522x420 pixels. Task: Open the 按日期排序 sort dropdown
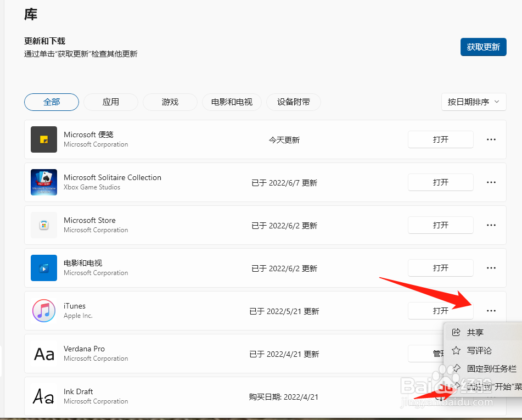tap(473, 102)
